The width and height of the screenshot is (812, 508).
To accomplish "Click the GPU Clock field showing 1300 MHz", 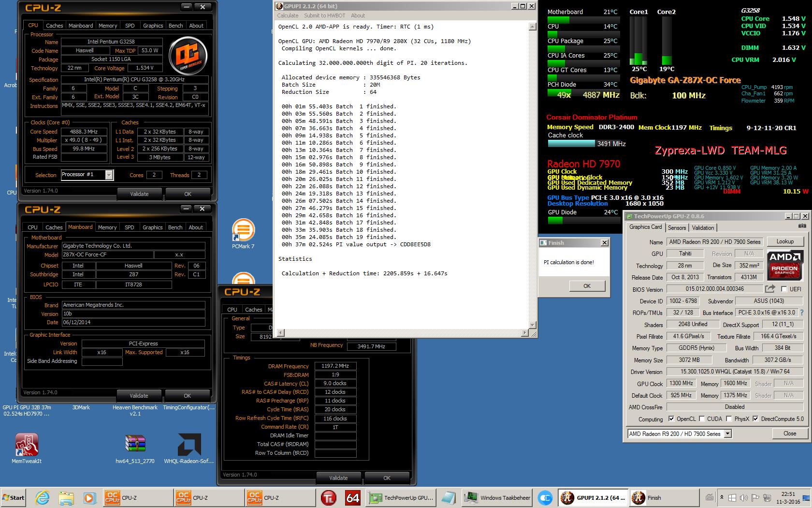I will (681, 383).
